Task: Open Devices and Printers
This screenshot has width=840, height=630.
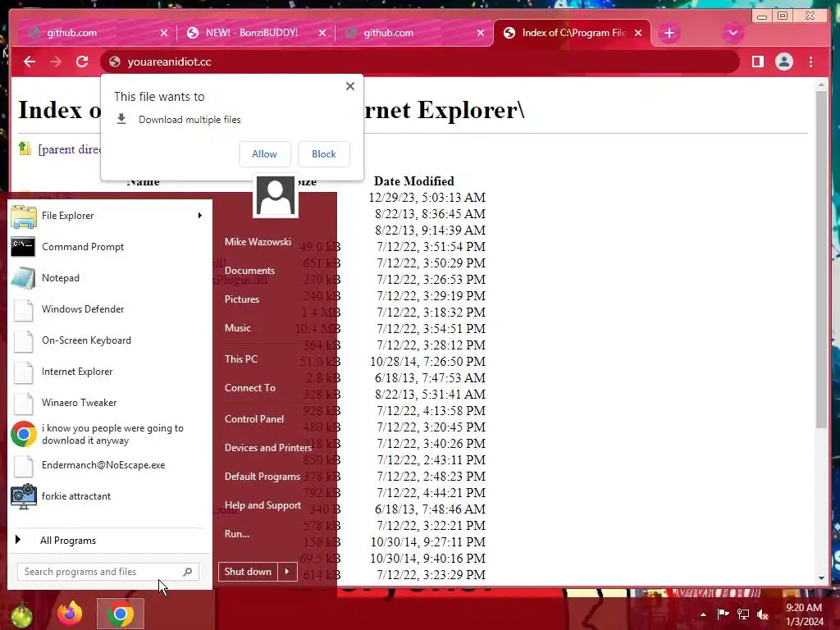Action: pos(268,448)
